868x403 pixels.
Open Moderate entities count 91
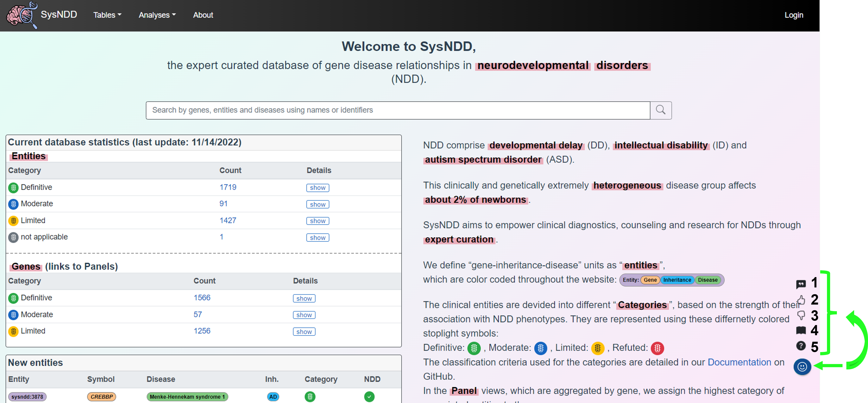point(223,204)
